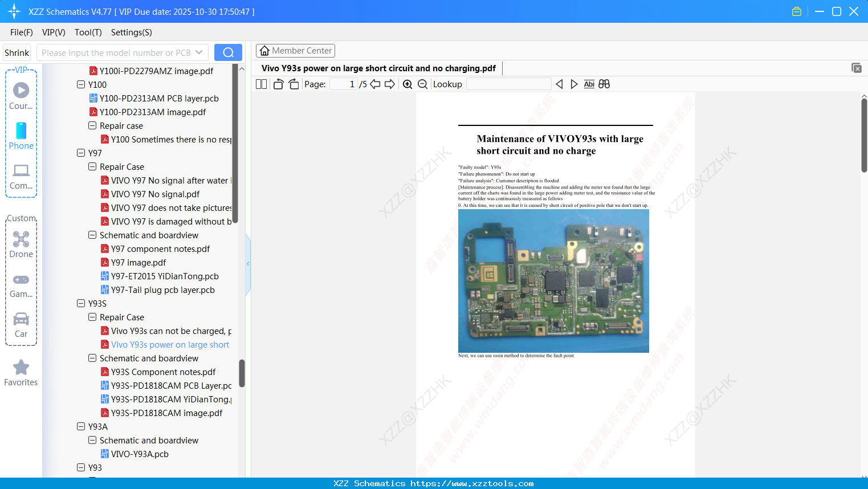Toggle the two-page split view icon

coord(261,84)
